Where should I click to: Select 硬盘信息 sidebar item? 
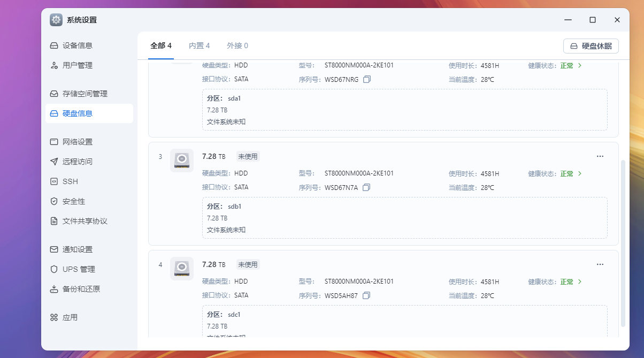click(89, 113)
